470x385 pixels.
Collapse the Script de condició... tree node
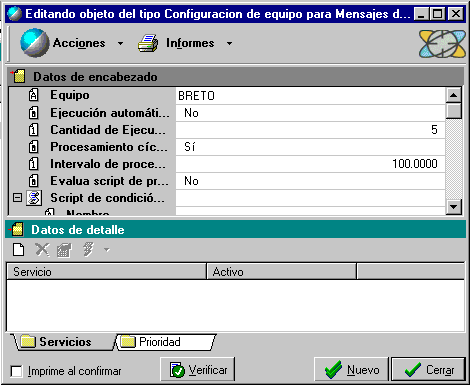tap(17, 198)
